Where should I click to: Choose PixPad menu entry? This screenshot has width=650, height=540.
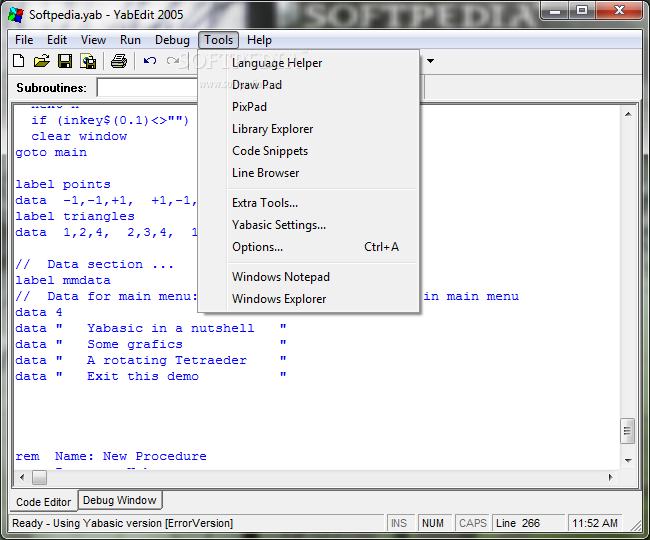pyautogui.click(x=309, y=107)
